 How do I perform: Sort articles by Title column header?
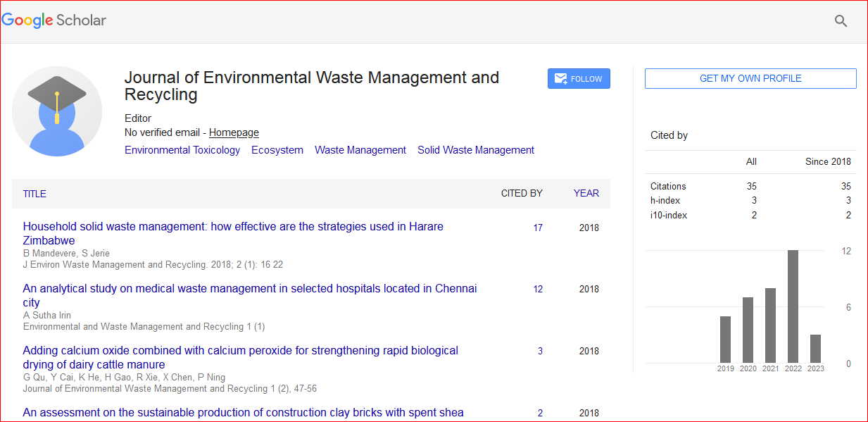pos(34,194)
